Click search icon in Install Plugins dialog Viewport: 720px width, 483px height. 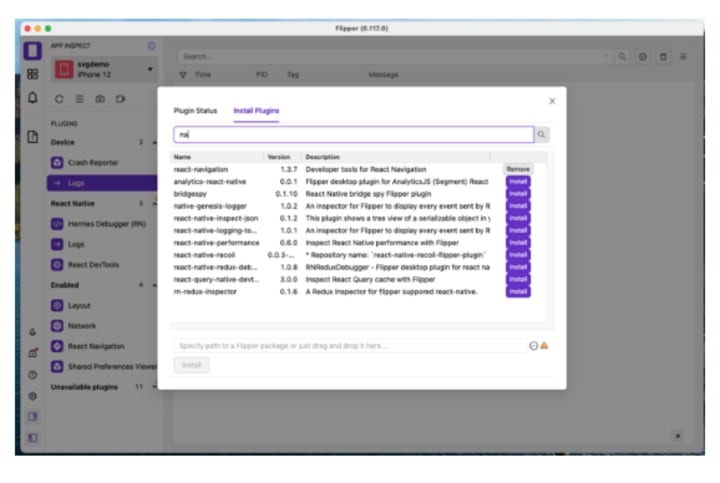541,135
